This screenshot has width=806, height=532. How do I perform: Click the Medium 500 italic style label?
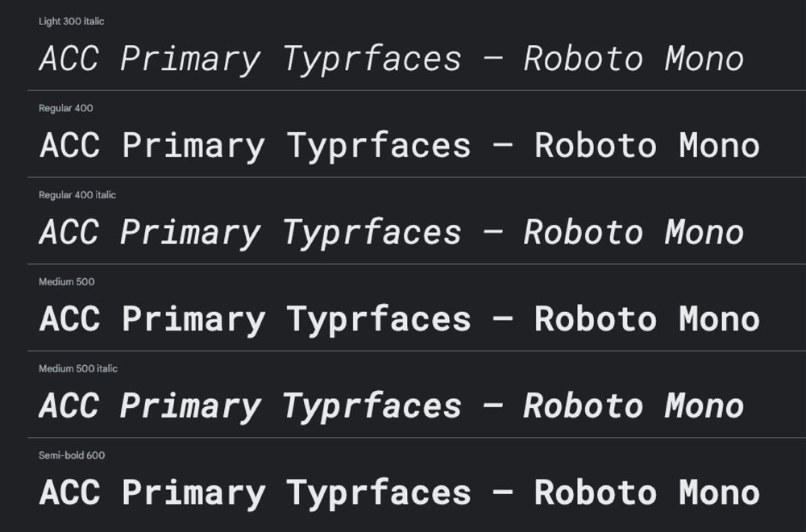78,368
